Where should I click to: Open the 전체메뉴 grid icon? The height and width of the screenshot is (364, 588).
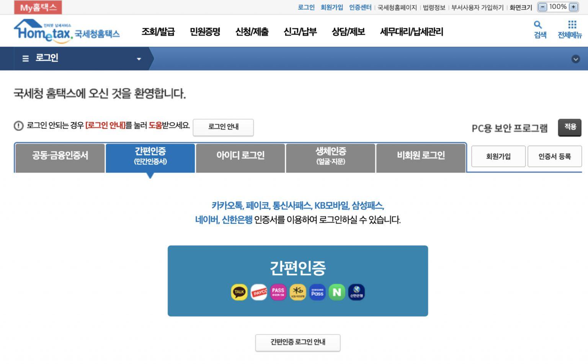pos(572,29)
